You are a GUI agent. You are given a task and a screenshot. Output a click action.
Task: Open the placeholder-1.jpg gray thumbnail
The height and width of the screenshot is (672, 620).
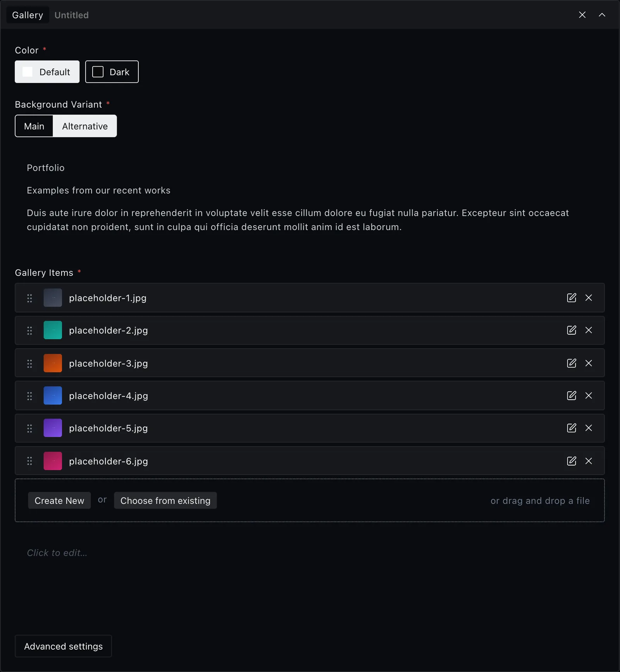[x=53, y=298]
